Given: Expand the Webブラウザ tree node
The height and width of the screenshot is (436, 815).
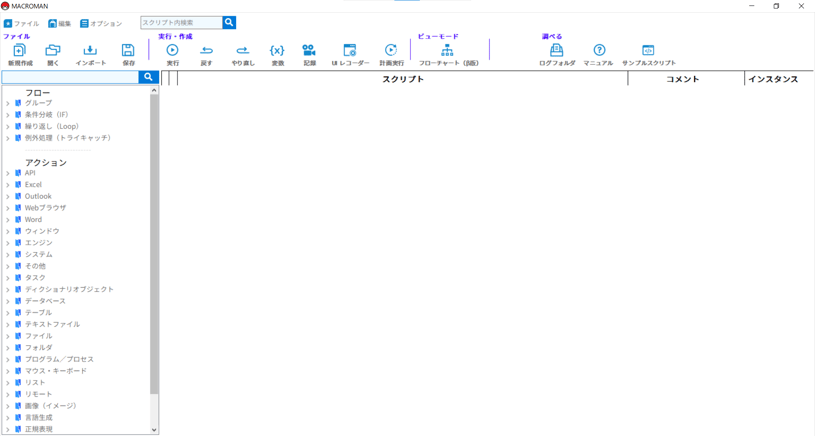Looking at the screenshot, I should click(8, 208).
